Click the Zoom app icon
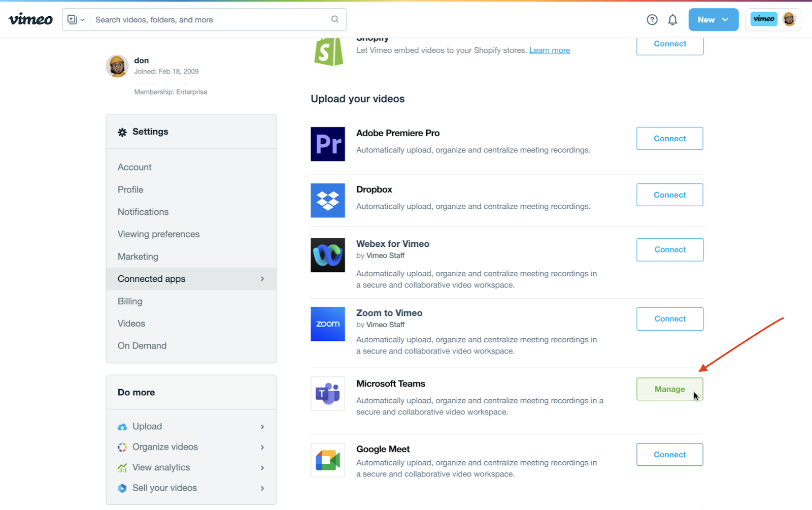 (328, 324)
